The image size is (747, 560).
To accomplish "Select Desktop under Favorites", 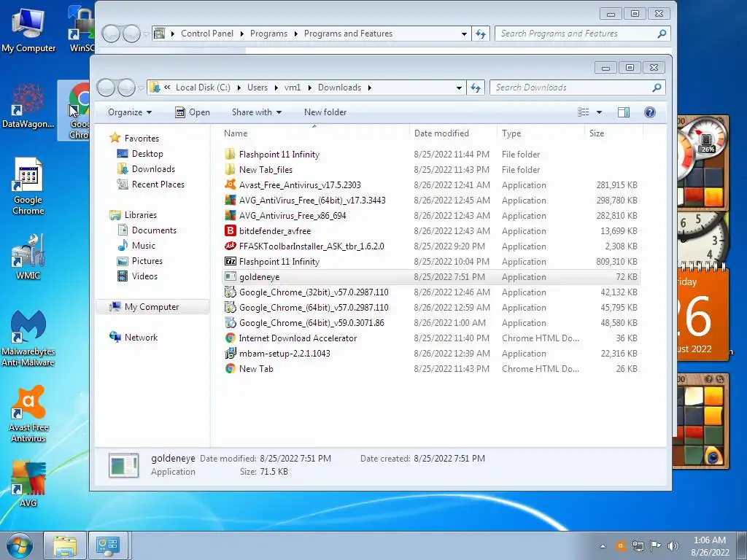I will tap(140, 153).
